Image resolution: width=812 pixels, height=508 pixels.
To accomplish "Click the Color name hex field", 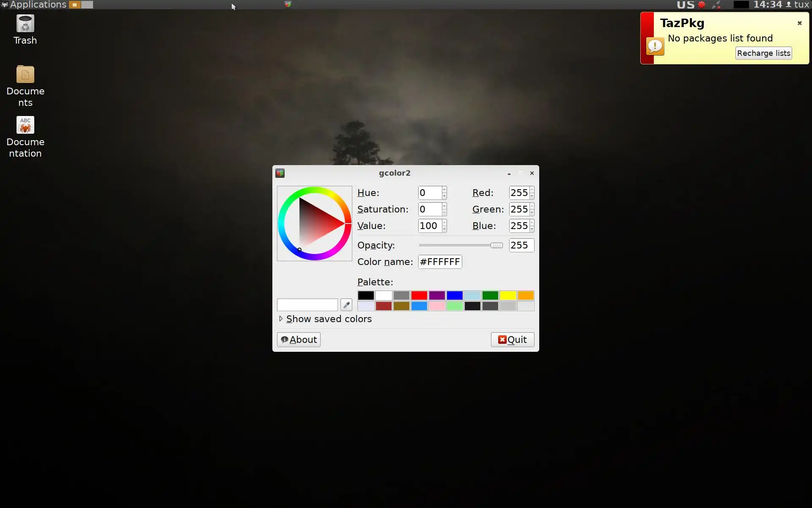I will pyautogui.click(x=440, y=262).
